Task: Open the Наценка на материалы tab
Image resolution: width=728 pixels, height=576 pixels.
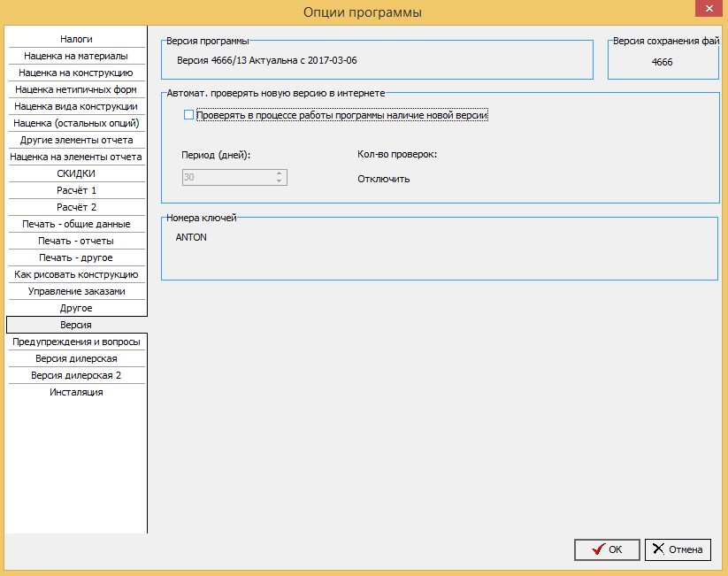Action: (x=76, y=56)
